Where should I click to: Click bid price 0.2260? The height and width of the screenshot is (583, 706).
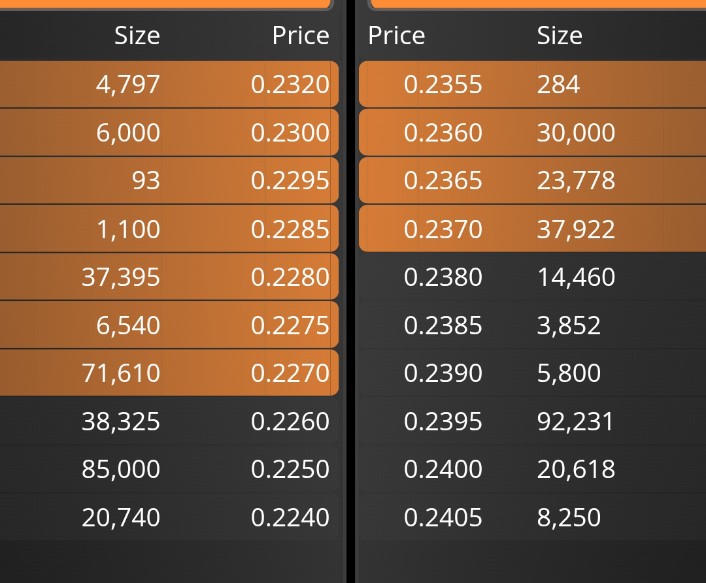(290, 421)
